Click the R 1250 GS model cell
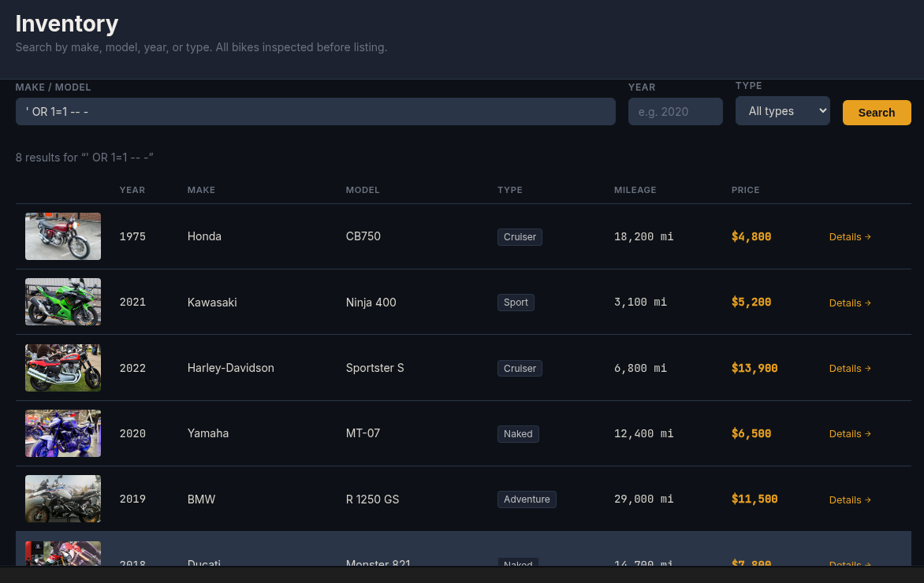 (x=372, y=499)
